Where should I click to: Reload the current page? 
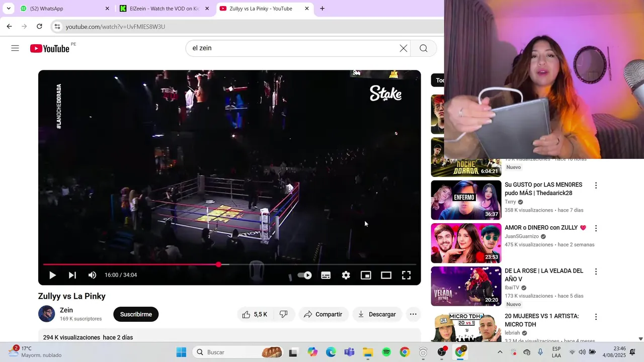coord(39,27)
